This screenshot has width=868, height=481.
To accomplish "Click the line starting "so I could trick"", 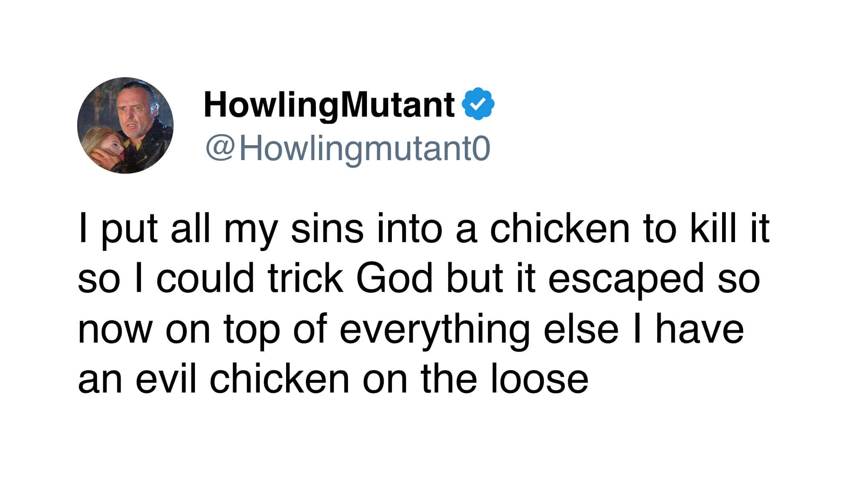I will (x=419, y=278).
